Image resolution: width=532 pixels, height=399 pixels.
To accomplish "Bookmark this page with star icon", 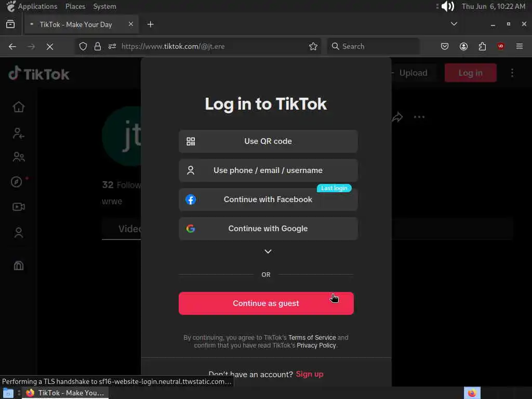I will coord(313,46).
